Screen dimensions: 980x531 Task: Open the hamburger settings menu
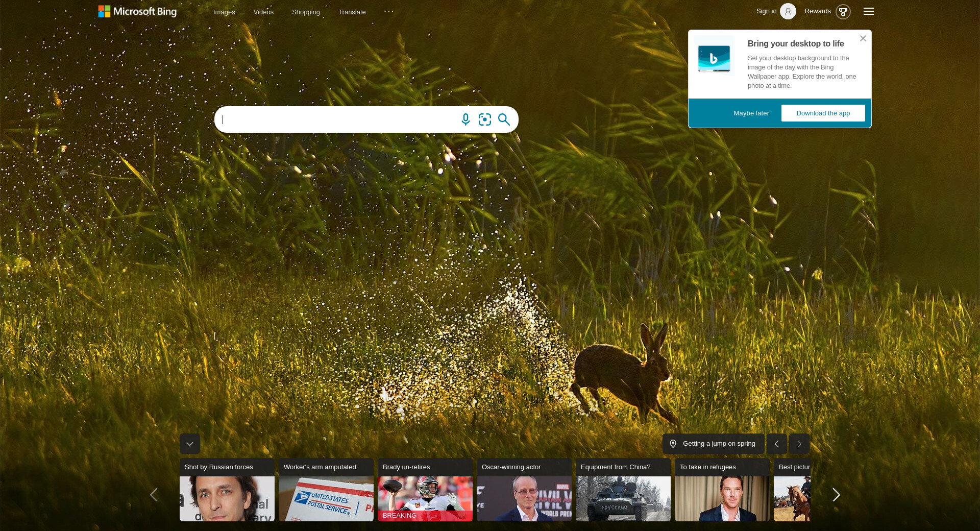click(869, 11)
